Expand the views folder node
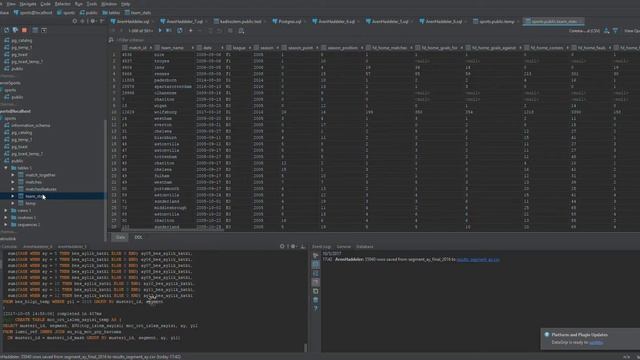Viewport: 640px width, 360px height. [x=6, y=211]
